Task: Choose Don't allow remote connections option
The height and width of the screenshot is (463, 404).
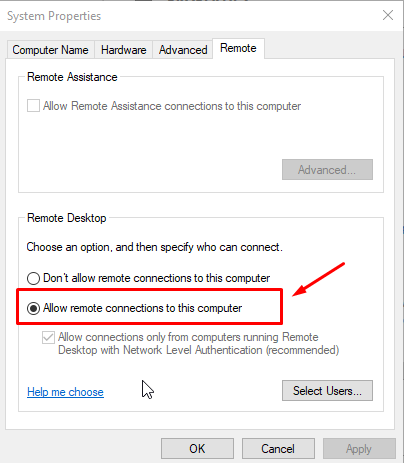Action: click(33, 278)
